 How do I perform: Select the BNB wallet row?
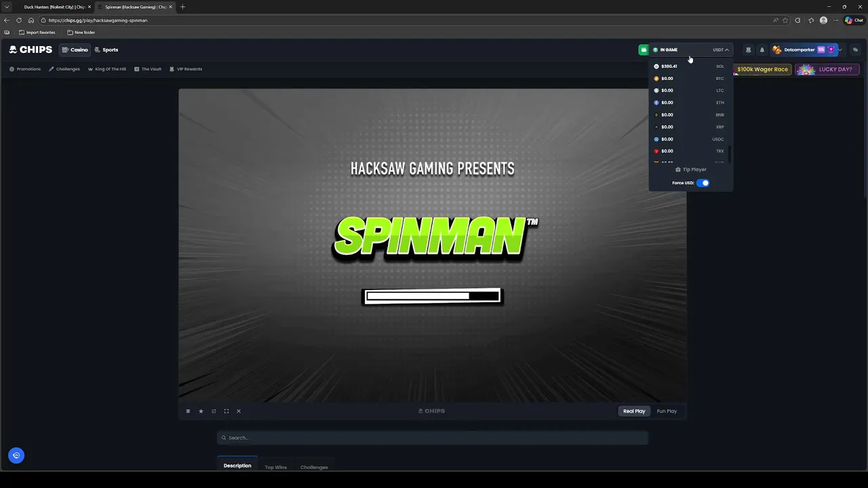tap(689, 115)
